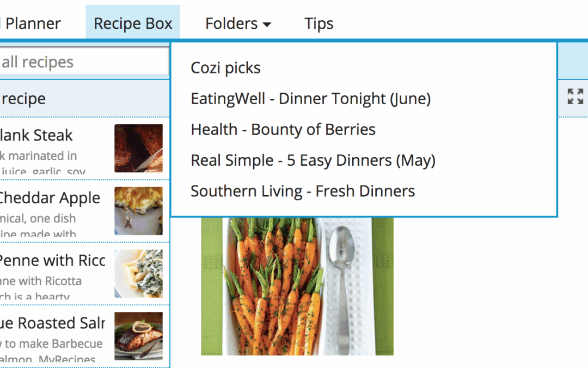Viewport: 588px width, 368px height.
Task: Click the Barbecue Roasted Salmon thumbnail
Action: click(x=139, y=336)
